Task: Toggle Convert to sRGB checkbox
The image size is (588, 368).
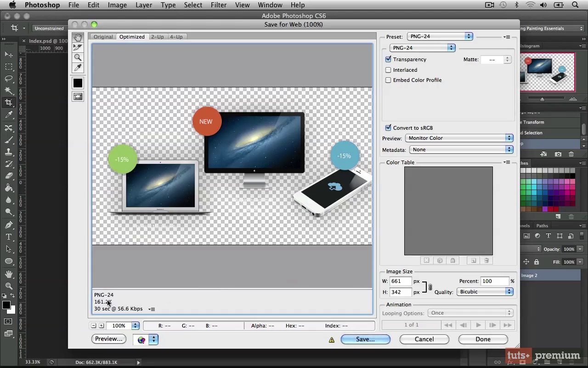Action: pyautogui.click(x=388, y=128)
